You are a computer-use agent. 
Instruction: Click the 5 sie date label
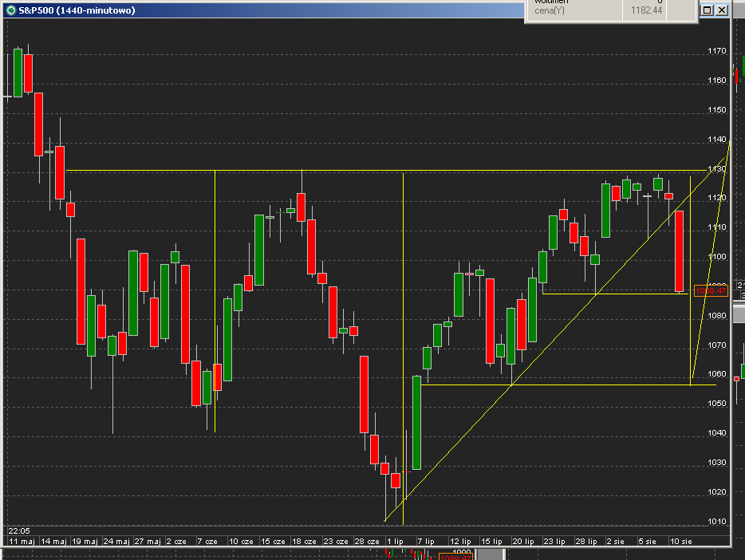(647, 541)
